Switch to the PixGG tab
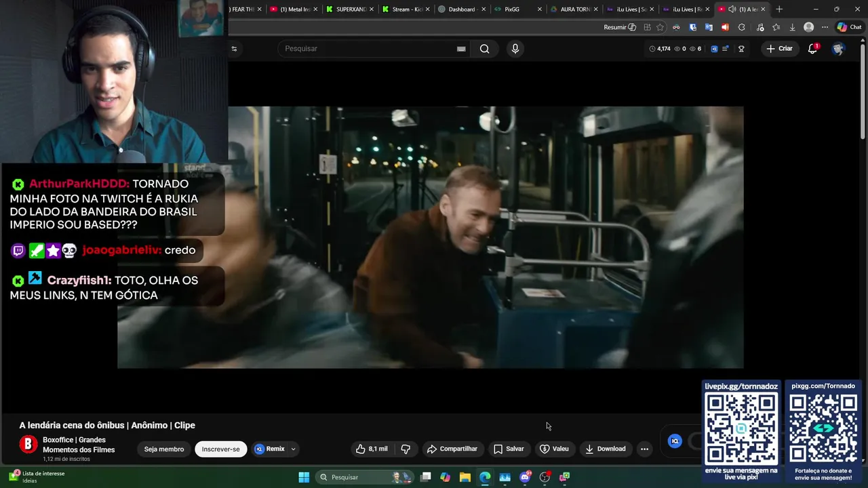Viewport: 868px width, 488px height. [x=516, y=9]
